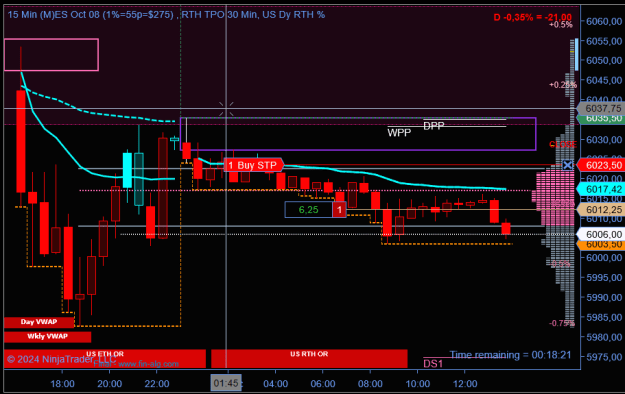Click the 20:00 time axis label

coord(110,384)
